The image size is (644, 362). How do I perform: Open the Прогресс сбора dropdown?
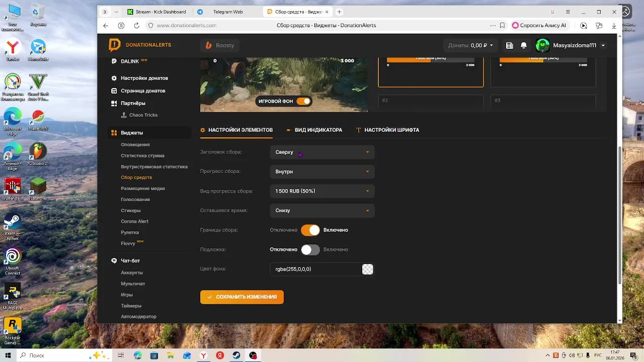pos(322,171)
